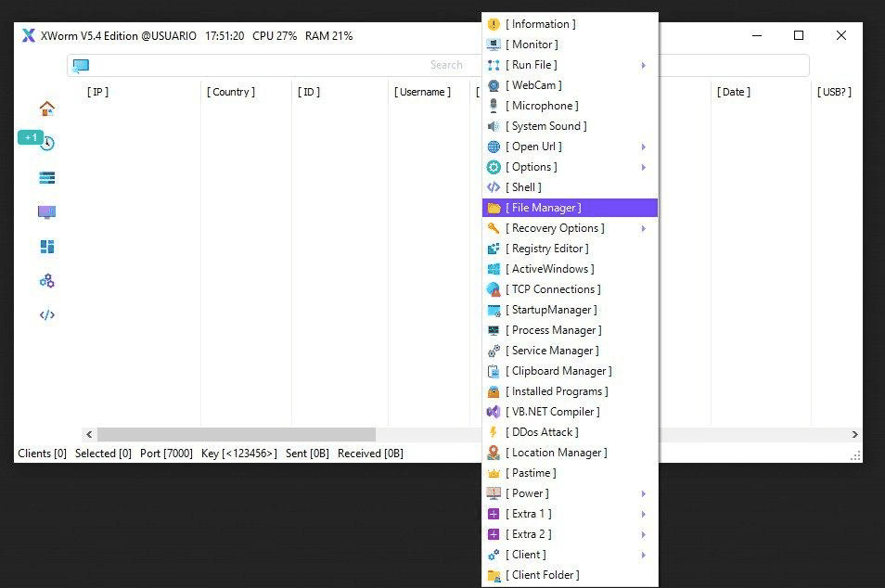The width and height of the screenshot is (885, 588).
Task: Open the Location Manager menu entry
Action: pyautogui.click(x=571, y=453)
